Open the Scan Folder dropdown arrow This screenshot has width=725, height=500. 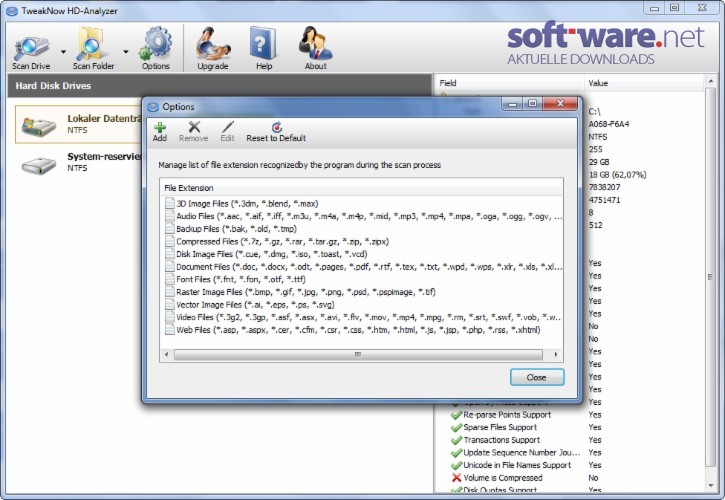(126, 52)
